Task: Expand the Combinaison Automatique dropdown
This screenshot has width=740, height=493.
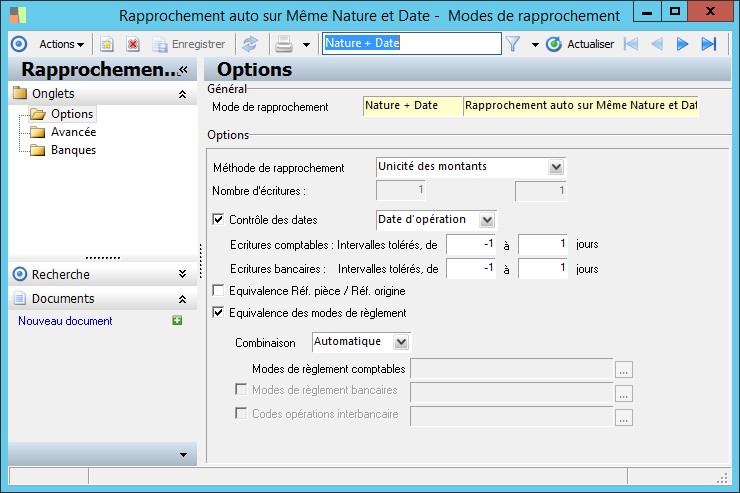Action: 401,342
